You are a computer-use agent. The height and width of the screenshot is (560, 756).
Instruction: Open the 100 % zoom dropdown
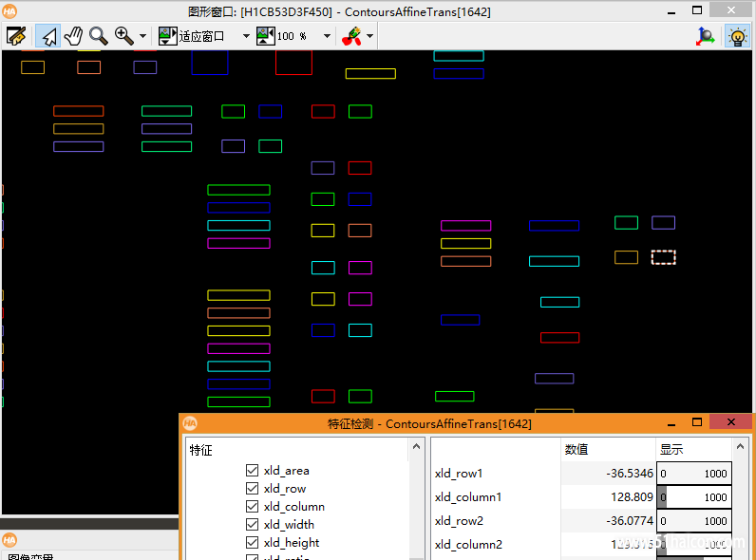coord(327,36)
